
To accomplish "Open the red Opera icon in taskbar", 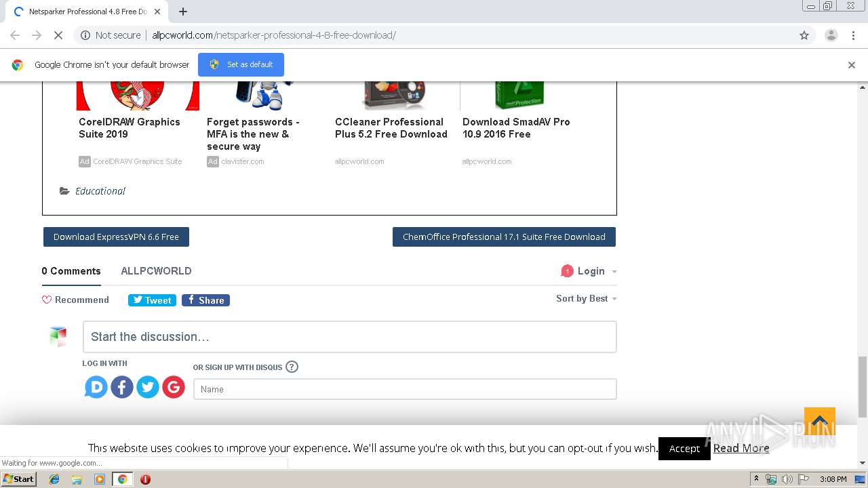I will (x=145, y=479).
